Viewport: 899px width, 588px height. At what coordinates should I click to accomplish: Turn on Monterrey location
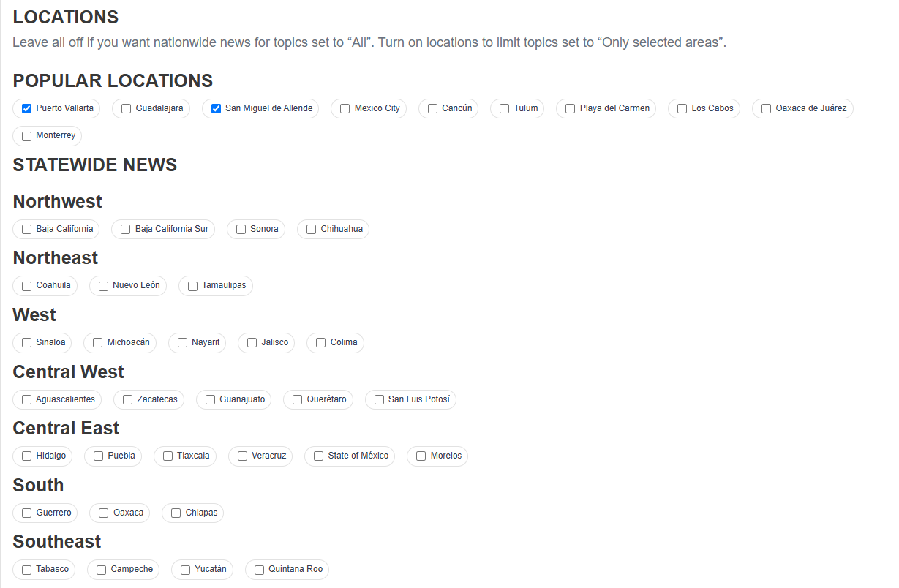click(x=27, y=136)
